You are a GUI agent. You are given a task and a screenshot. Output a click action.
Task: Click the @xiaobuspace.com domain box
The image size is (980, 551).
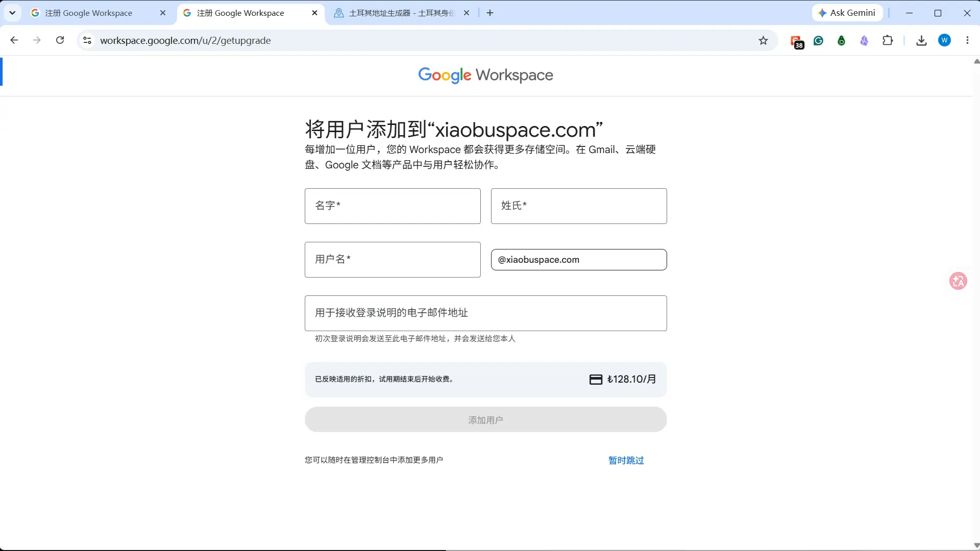pos(579,260)
